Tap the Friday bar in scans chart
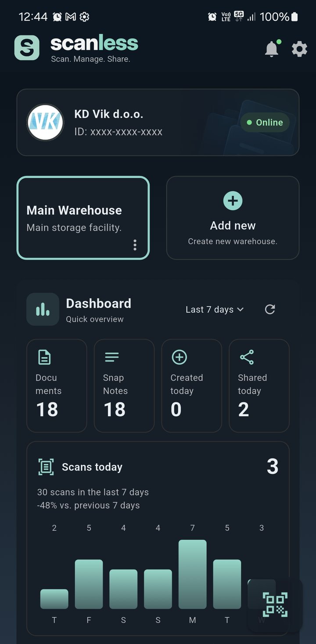This screenshot has height=644, width=316. (89, 584)
